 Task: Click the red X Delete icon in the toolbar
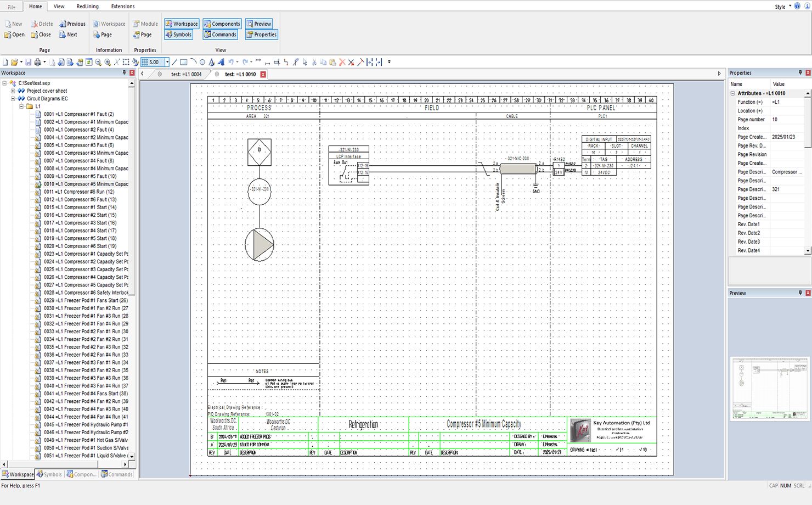coord(342,63)
